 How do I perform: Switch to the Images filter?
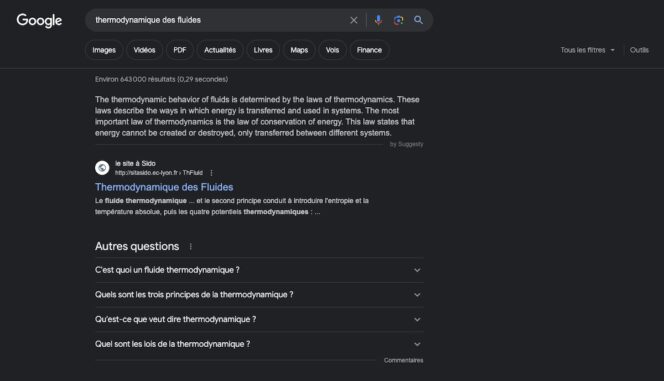coord(104,50)
